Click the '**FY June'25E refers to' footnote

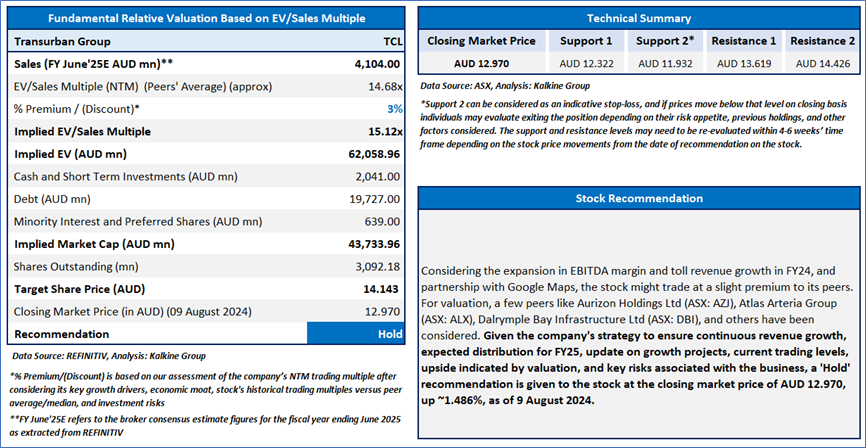pyautogui.click(x=205, y=426)
